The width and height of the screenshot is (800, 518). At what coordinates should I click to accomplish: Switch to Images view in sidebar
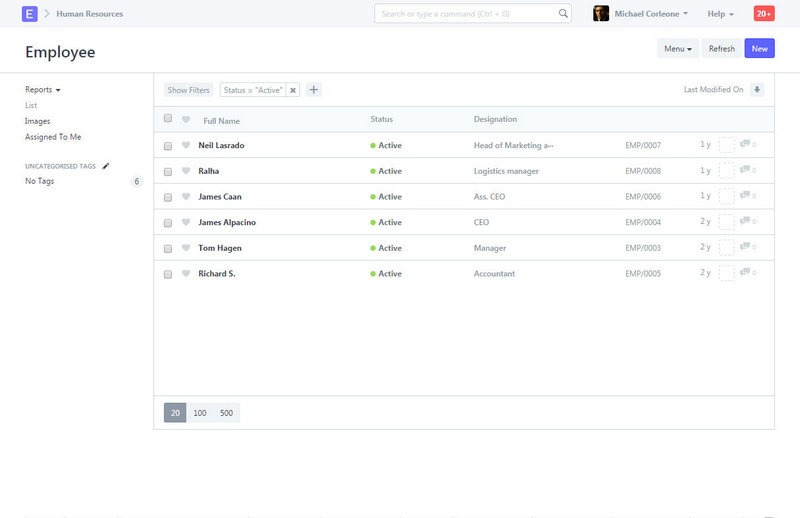pyautogui.click(x=37, y=121)
